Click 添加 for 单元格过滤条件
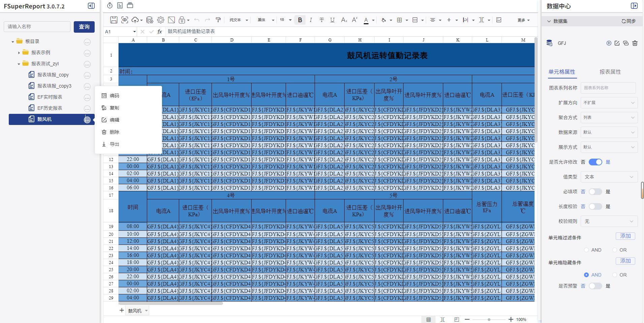644x323 pixels. pos(625,236)
